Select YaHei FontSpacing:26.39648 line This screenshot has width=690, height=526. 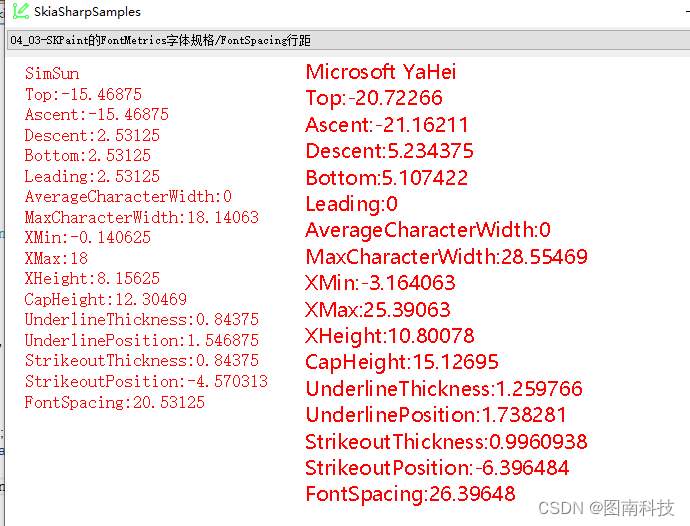tap(411, 494)
